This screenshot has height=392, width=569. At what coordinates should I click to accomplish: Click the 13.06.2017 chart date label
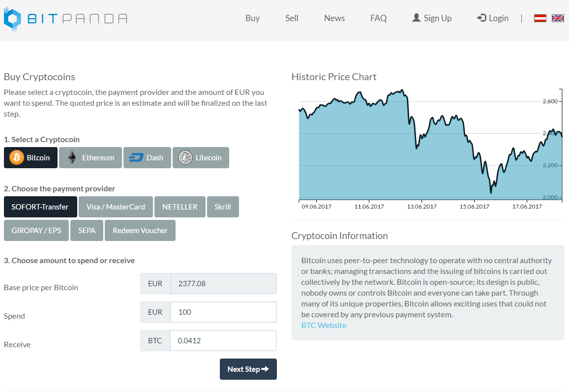pos(421,207)
